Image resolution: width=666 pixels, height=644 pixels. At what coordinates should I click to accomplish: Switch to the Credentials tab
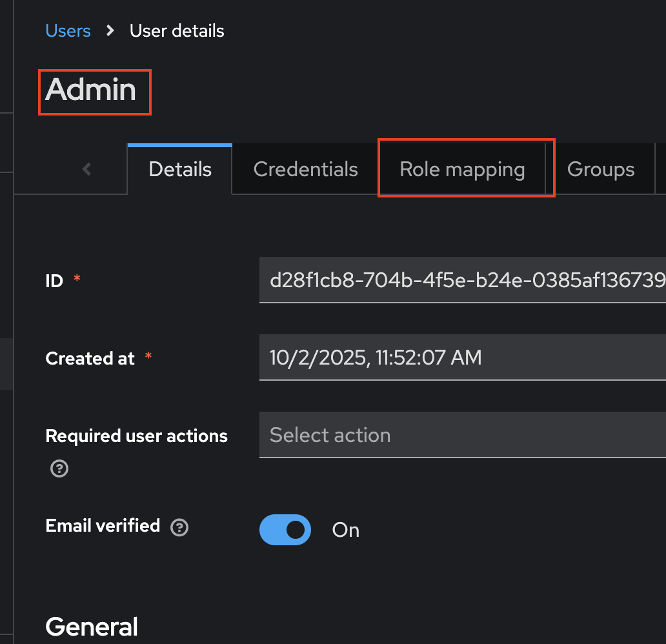[x=305, y=170]
